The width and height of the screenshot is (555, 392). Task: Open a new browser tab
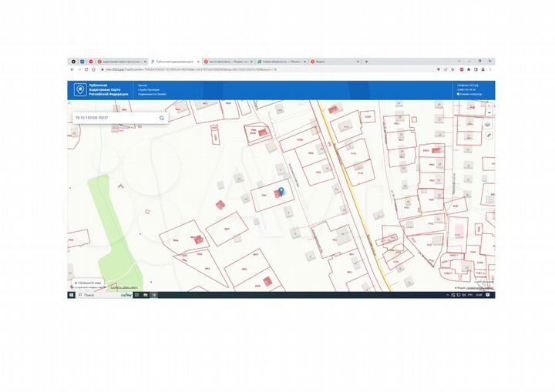[x=367, y=61]
